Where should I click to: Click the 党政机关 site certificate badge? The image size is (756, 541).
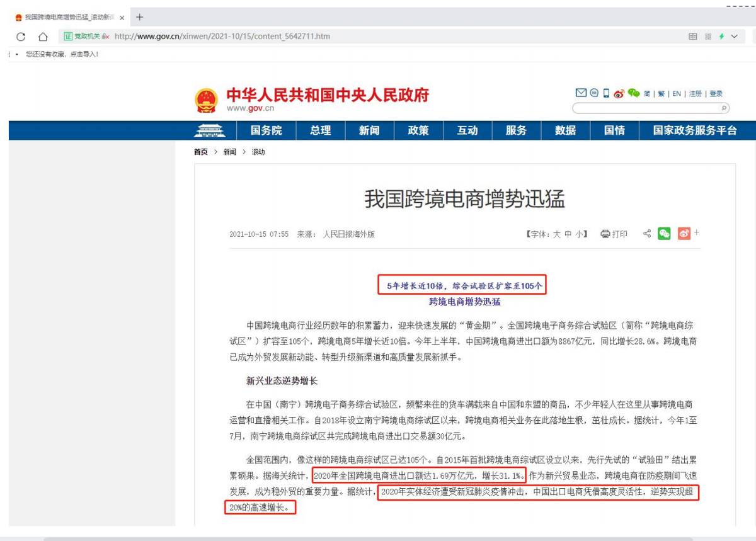(x=87, y=37)
